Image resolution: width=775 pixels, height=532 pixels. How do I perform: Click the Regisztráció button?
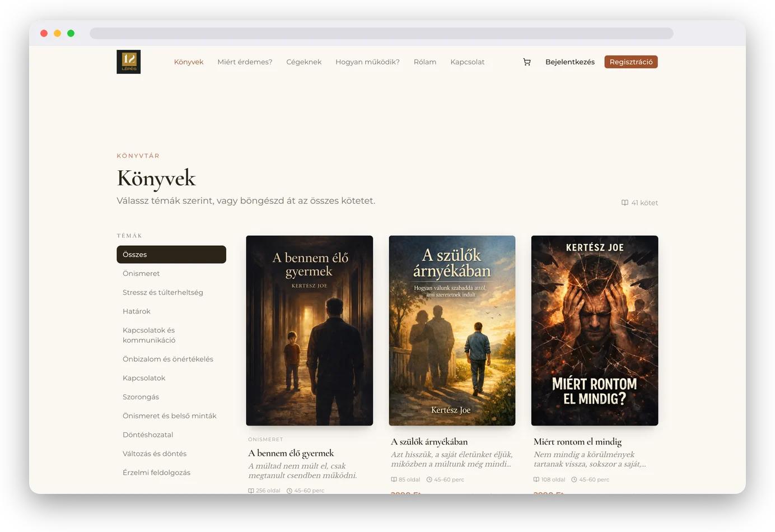click(631, 62)
